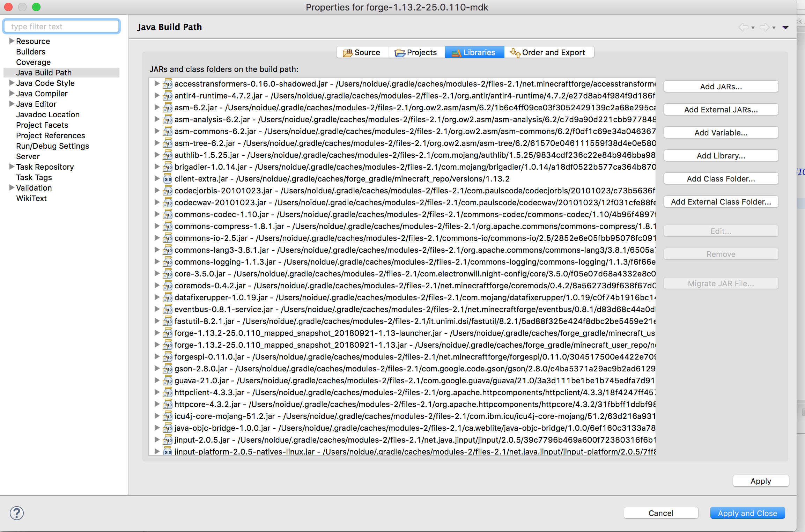Switch to the Order and Export tab
The width and height of the screenshot is (805, 532).
tap(548, 52)
